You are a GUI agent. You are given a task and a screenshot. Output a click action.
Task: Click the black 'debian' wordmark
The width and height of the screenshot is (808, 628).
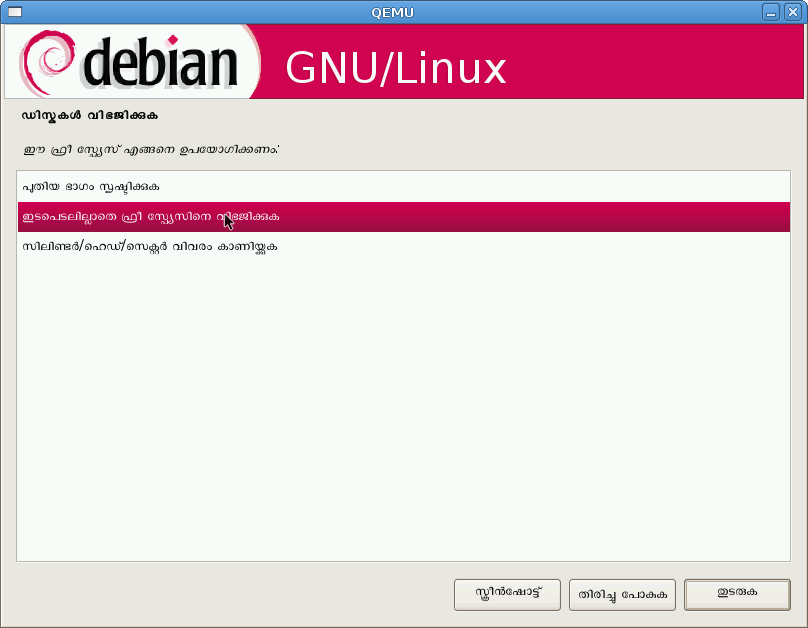click(x=160, y=64)
